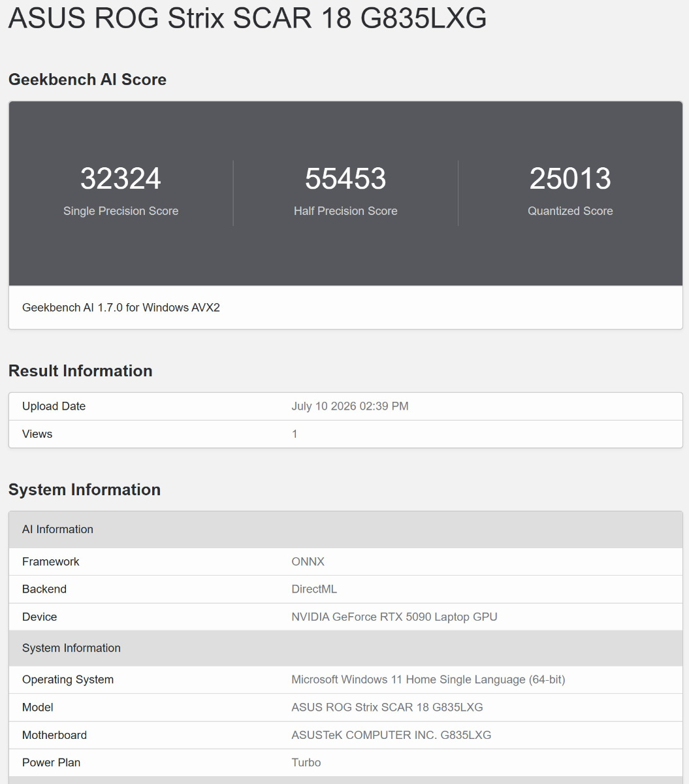
Task: Click the Views row label
Action: 37,434
